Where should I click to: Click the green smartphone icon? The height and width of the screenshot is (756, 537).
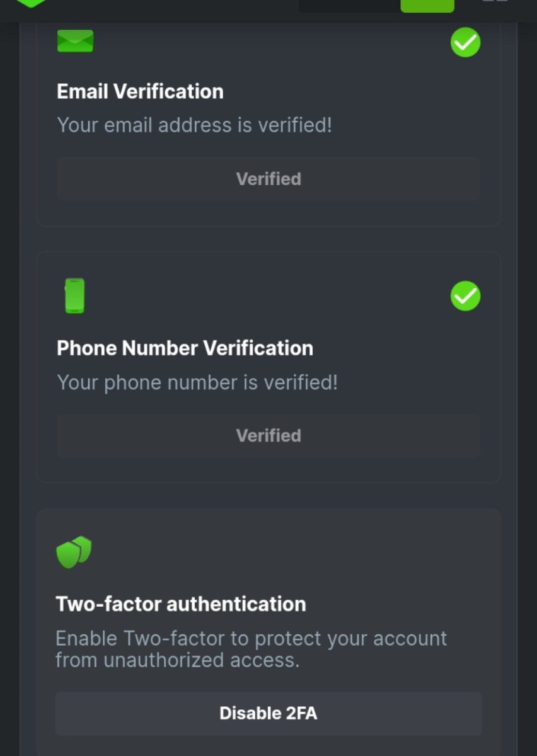(x=74, y=295)
